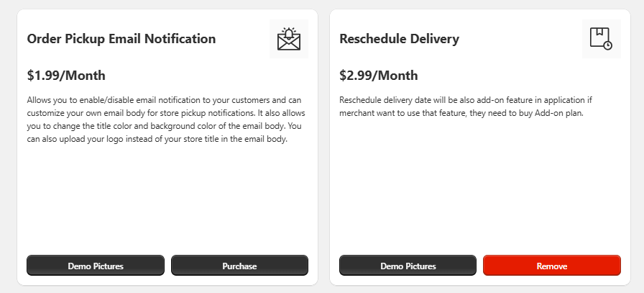Click the package with clock reschedule icon
644x293 pixels.
[x=601, y=39]
